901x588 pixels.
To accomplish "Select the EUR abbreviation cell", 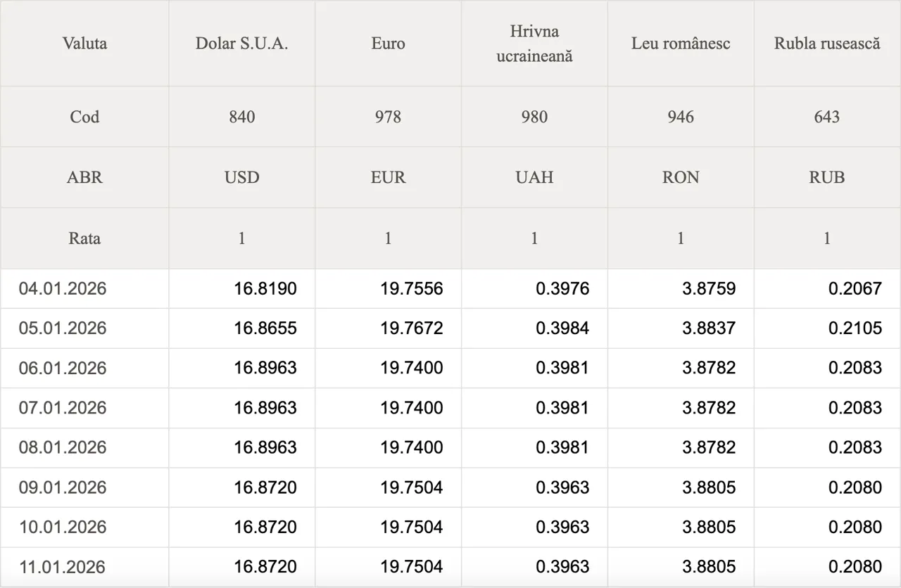I will (388, 177).
